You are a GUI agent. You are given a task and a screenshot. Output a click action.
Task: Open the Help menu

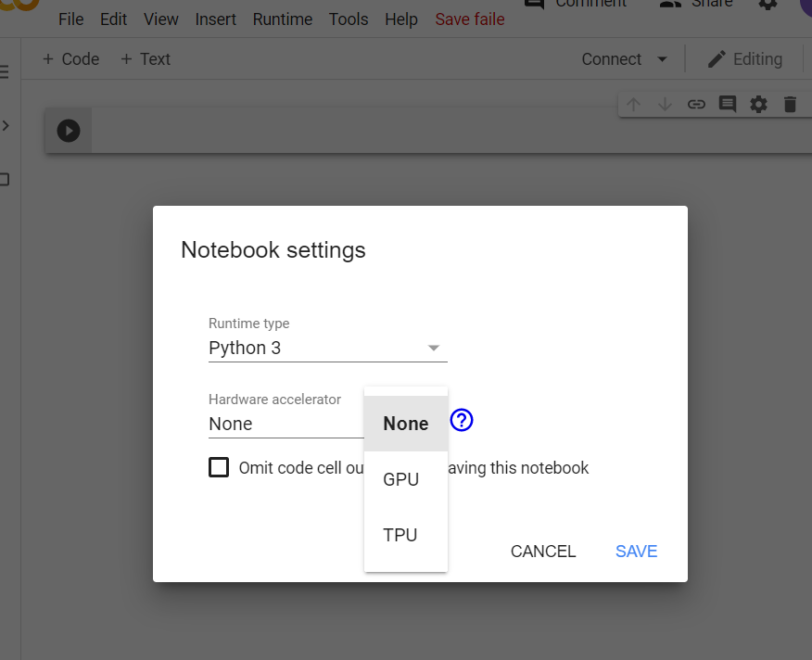401,19
